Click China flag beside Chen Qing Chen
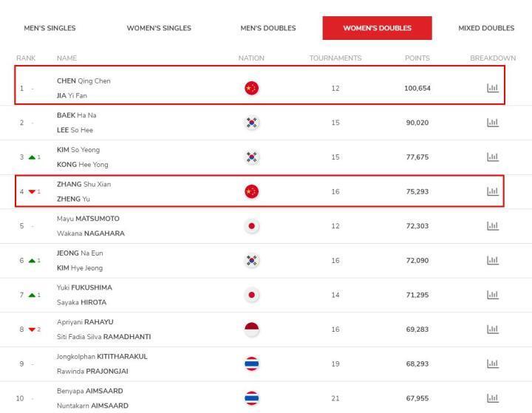Screen dimensions: 532x413 click(x=251, y=88)
